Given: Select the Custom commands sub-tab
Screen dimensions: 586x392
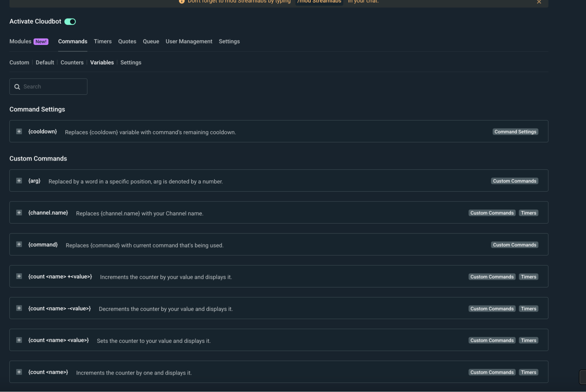Looking at the screenshot, I should (x=19, y=62).
